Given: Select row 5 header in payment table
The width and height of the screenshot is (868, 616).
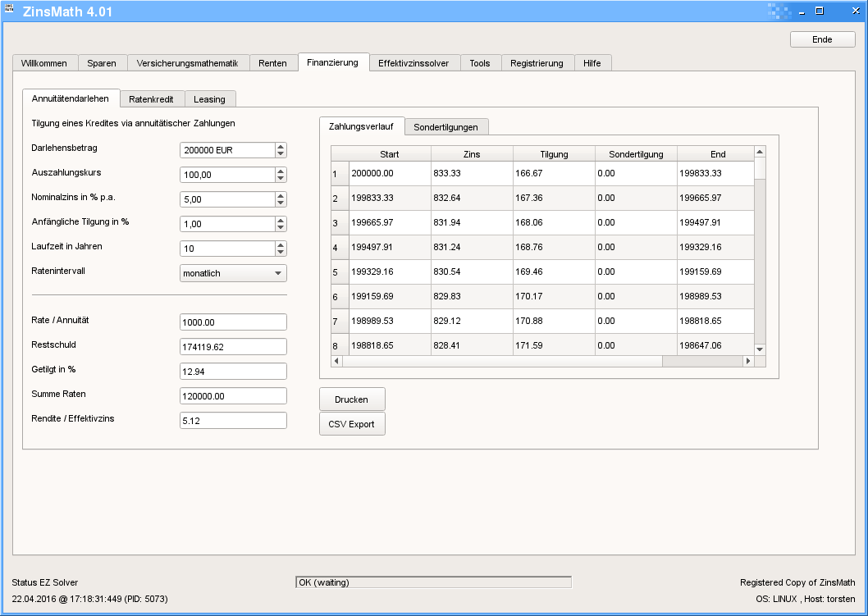Looking at the screenshot, I should (x=340, y=272).
